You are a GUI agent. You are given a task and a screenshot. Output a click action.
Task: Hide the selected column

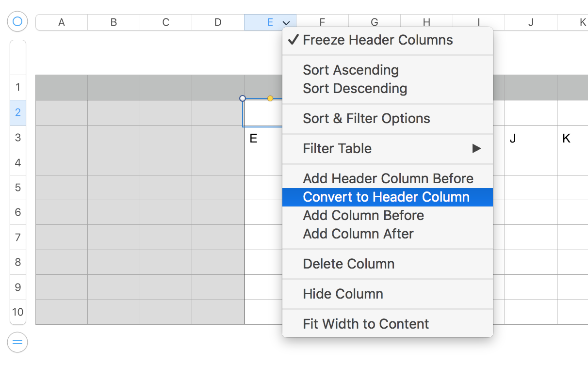point(343,294)
